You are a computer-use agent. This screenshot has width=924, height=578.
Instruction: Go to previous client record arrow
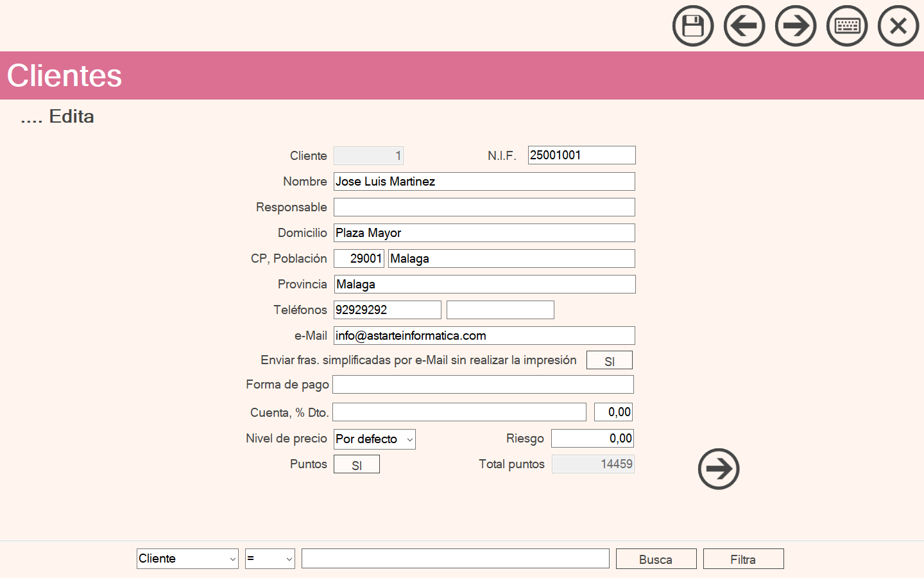tap(744, 26)
